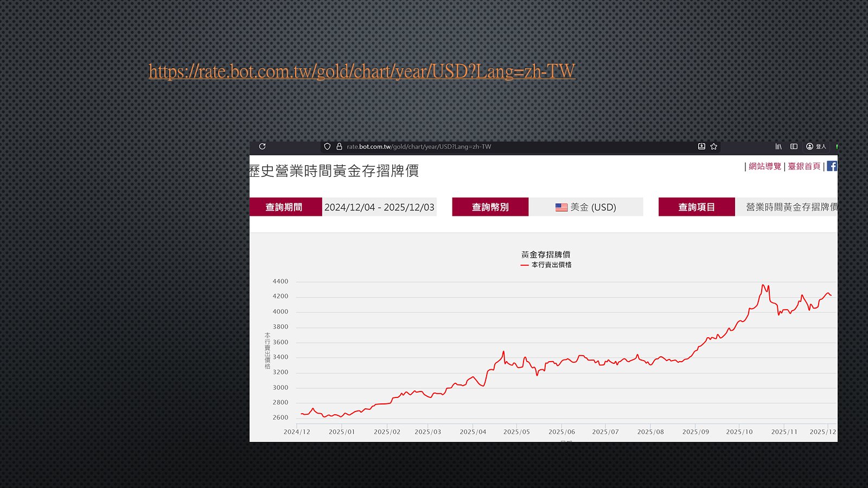The image size is (868, 488).
Task: Open the rate.bot.com.tw hyperlink on the slide
Action: [362, 72]
